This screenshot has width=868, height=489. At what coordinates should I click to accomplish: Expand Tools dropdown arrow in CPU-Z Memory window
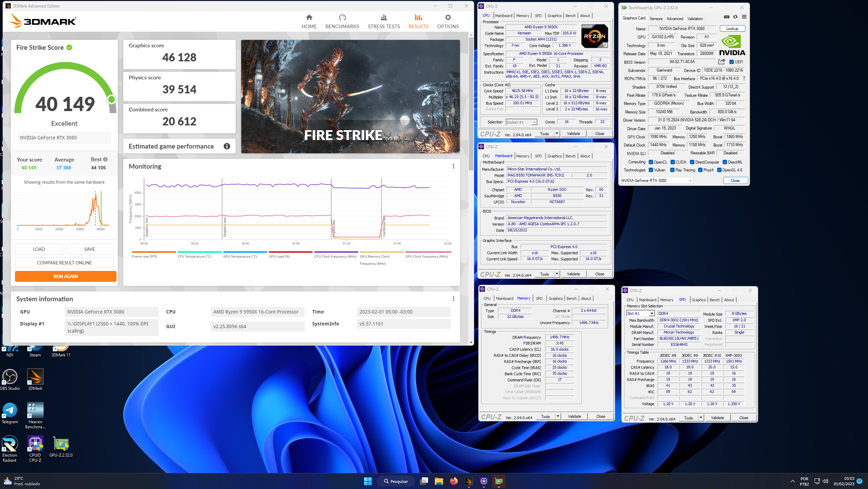[x=558, y=416]
